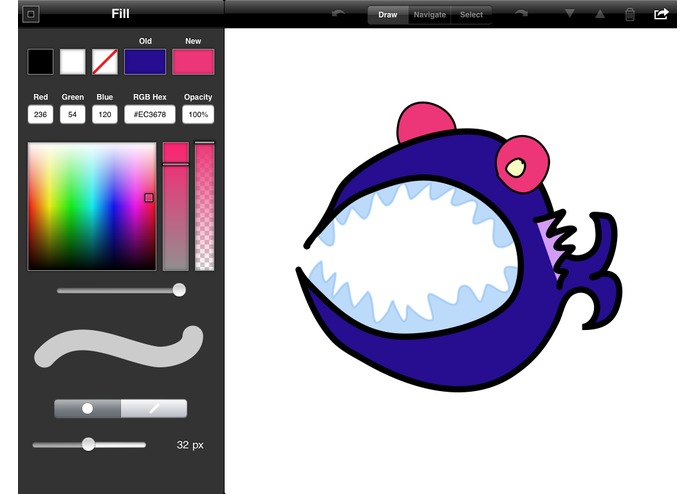
Task: Switch to Select mode
Action: click(x=471, y=15)
